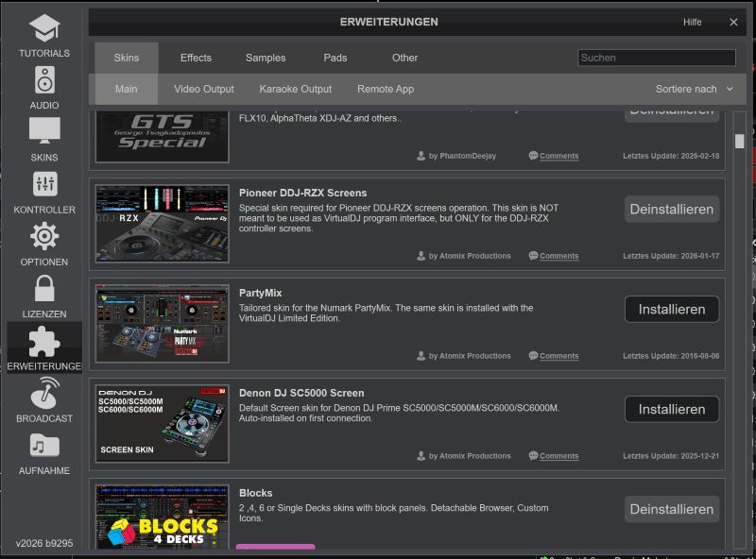Image resolution: width=756 pixels, height=559 pixels.
Task: Switch to the Effects tab
Action: [x=196, y=58]
